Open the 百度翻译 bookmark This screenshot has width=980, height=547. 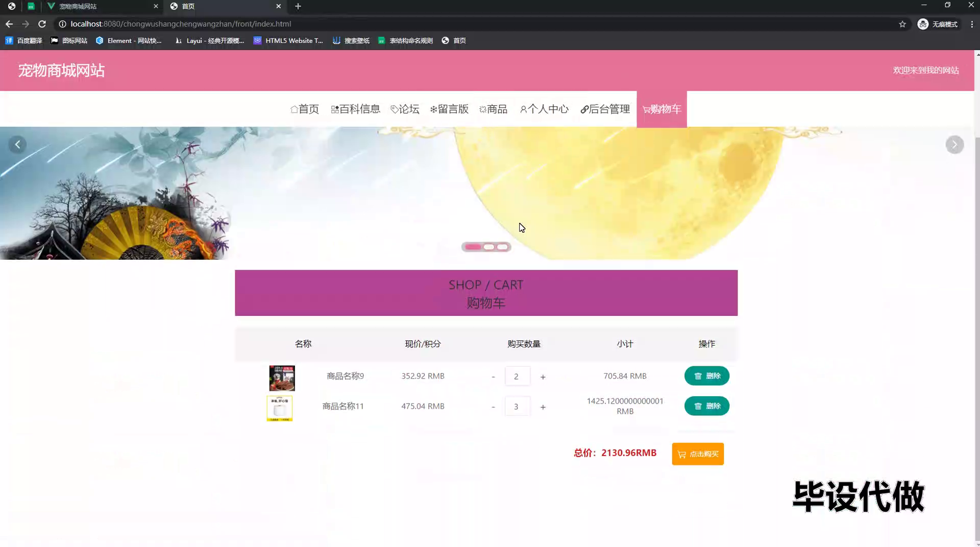(x=24, y=41)
